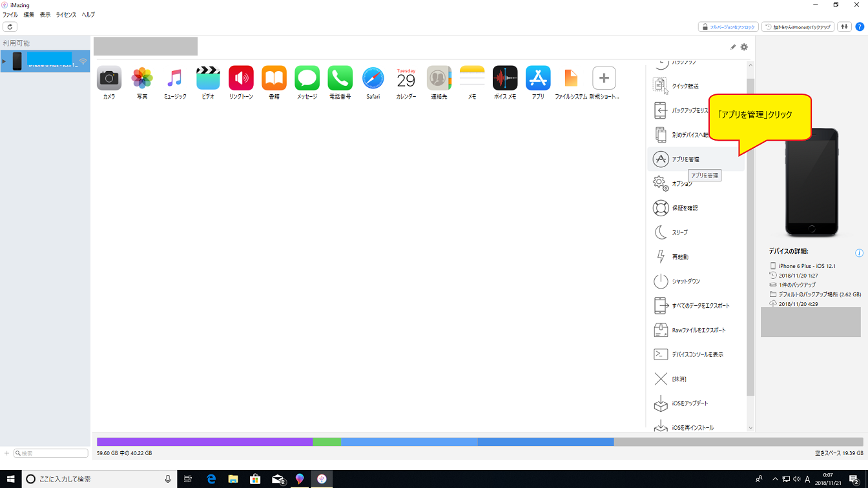Click the iPhoneのバックアップ history button
Viewport: 868px width, 488px height.
point(798,27)
